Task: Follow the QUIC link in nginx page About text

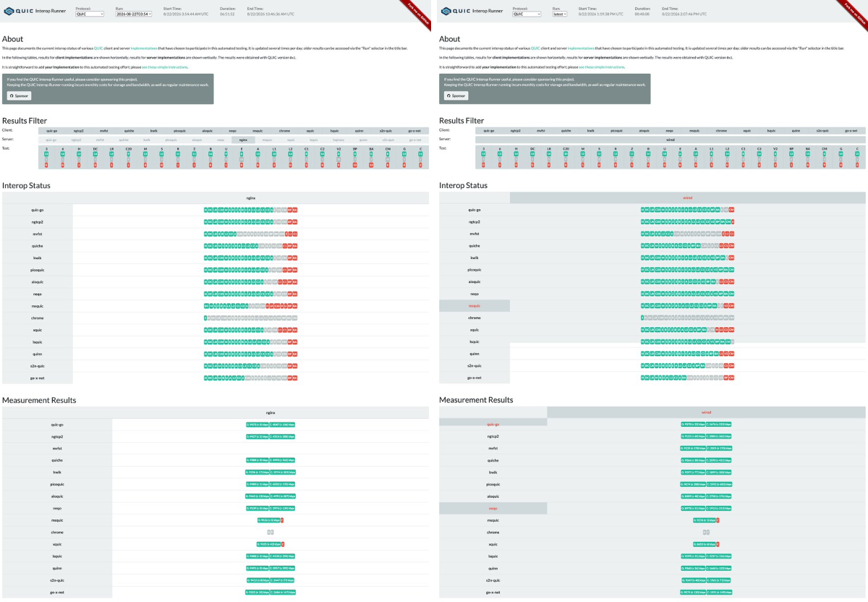Action: [x=98, y=48]
